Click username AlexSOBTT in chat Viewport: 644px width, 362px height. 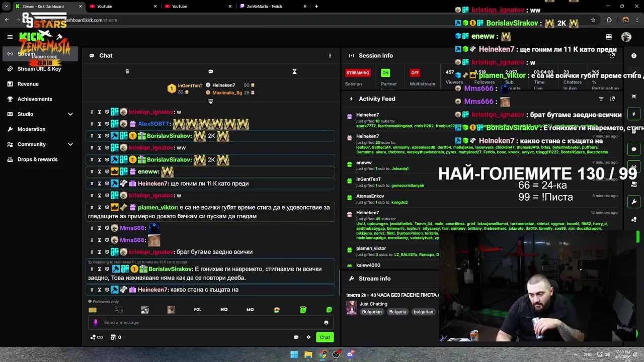(x=153, y=124)
